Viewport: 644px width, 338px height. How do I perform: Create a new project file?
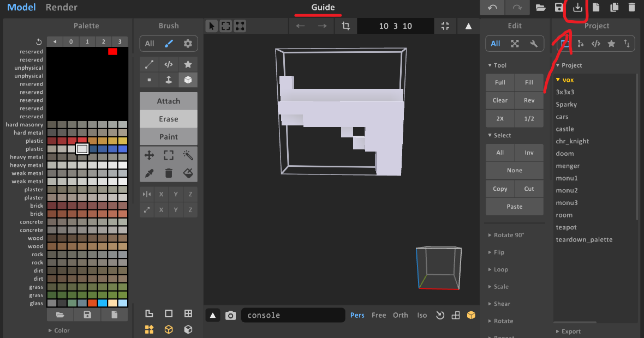click(596, 8)
